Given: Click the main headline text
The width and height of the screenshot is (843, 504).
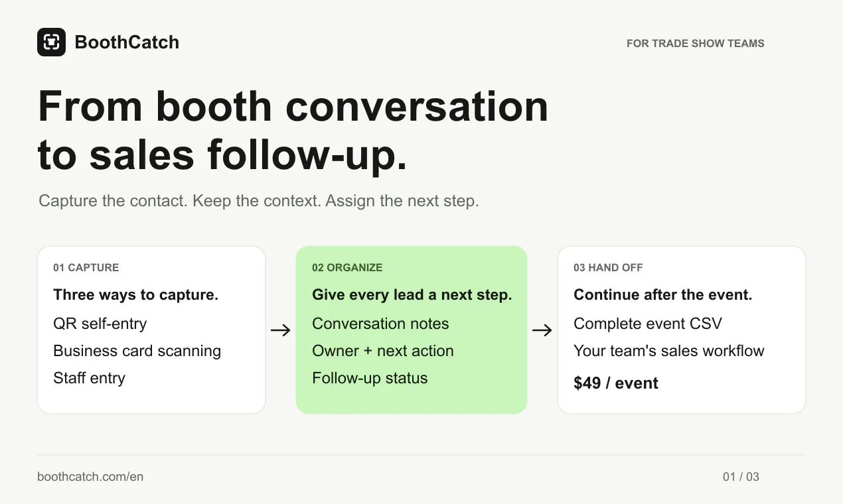Looking at the screenshot, I should 293,131.
